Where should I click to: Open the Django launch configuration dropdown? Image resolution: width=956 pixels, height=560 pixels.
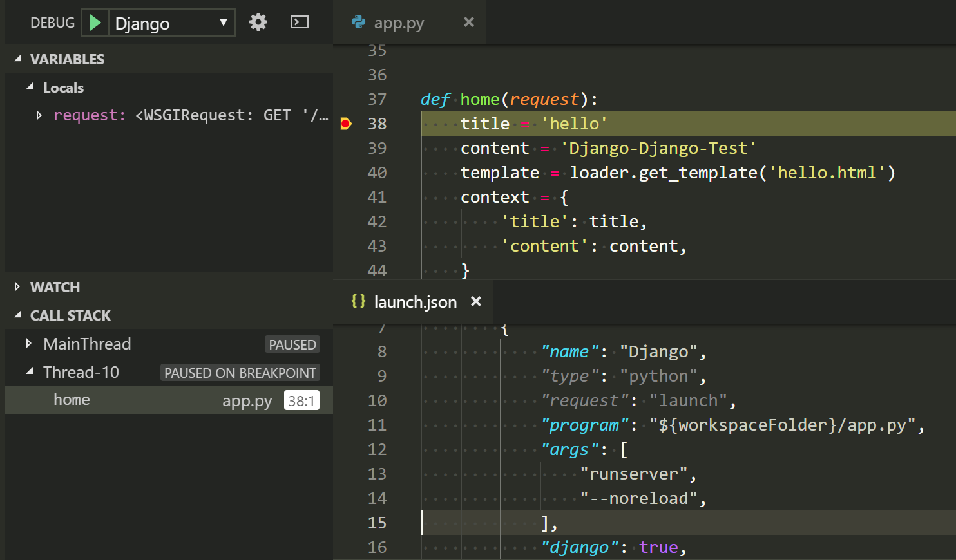pyautogui.click(x=222, y=22)
